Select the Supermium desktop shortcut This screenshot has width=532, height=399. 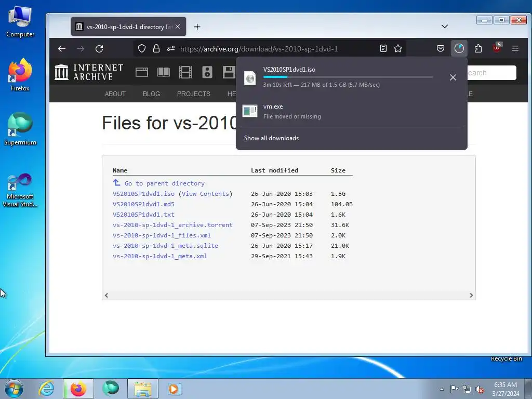click(20, 129)
